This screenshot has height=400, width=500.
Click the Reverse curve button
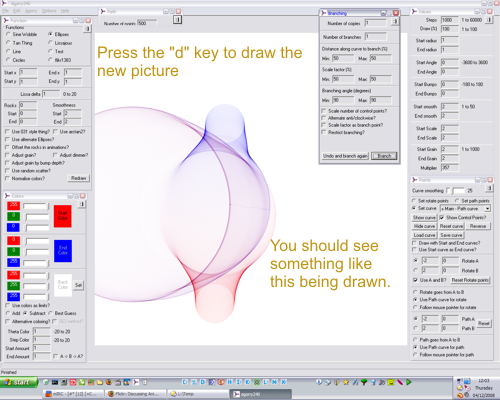[x=478, y=226]
